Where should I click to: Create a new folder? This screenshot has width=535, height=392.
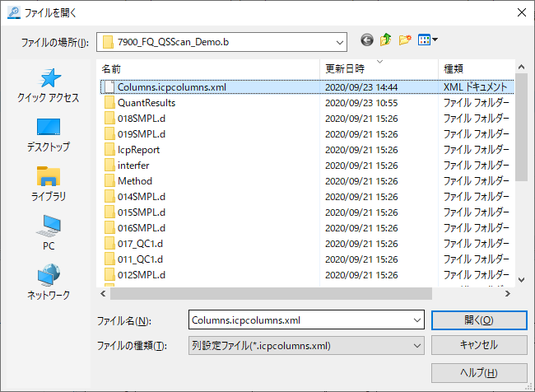pyautogui.click(x=405, y=40)
